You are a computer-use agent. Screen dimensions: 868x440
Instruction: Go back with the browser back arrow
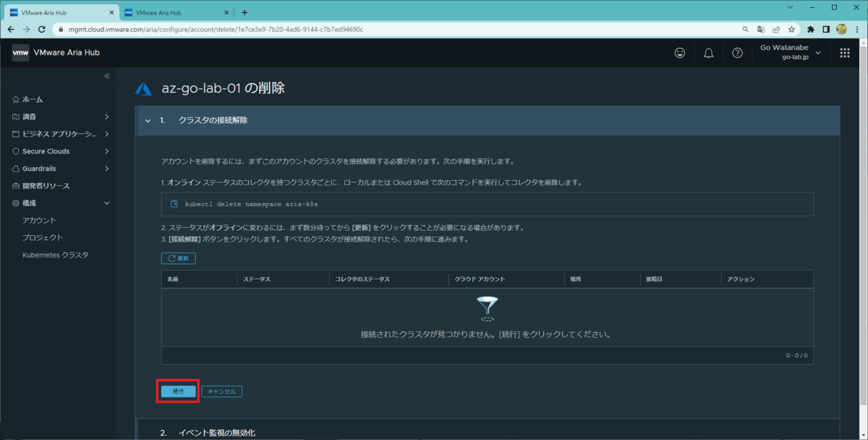(11, 30)
